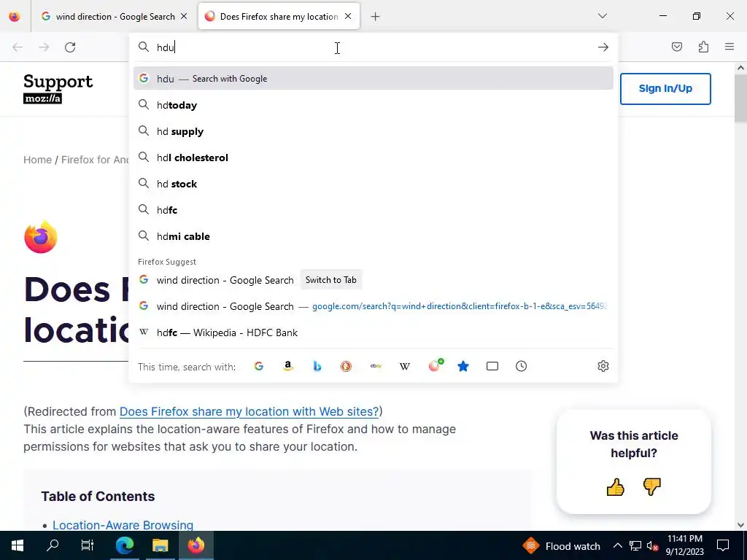This screenshot has height=560, width=747.
Task: Open hdfc Wikipedia HDFC Bank suggestion
Action: [373, 332]
